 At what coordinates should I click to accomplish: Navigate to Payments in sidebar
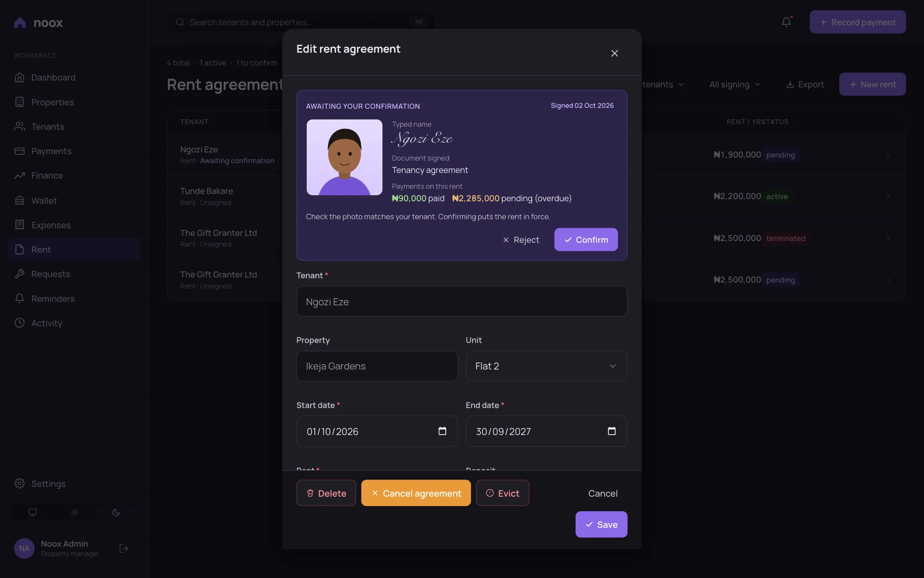tap(74, 151)
